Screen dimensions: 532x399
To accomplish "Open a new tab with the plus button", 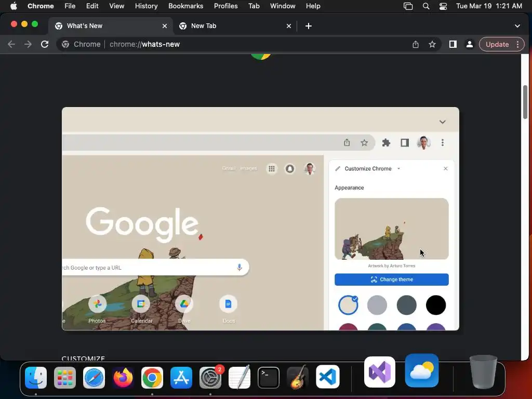I will click(x=308, y=26).
